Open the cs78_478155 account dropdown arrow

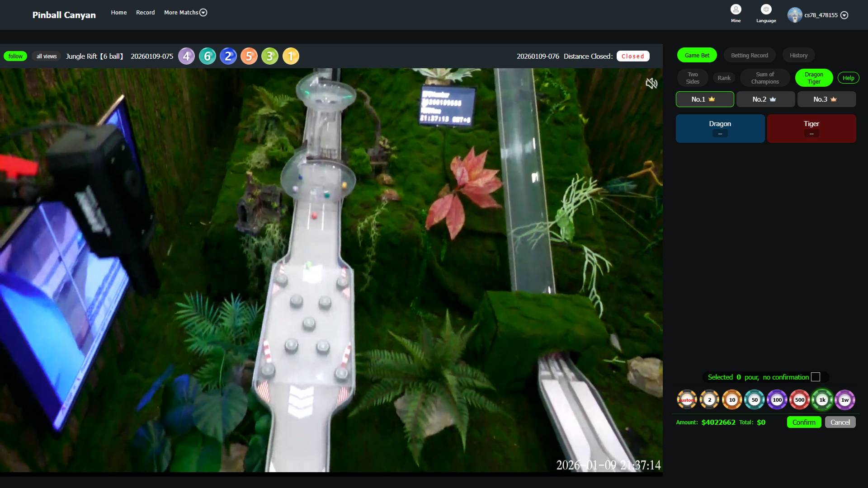click(844, 15)
